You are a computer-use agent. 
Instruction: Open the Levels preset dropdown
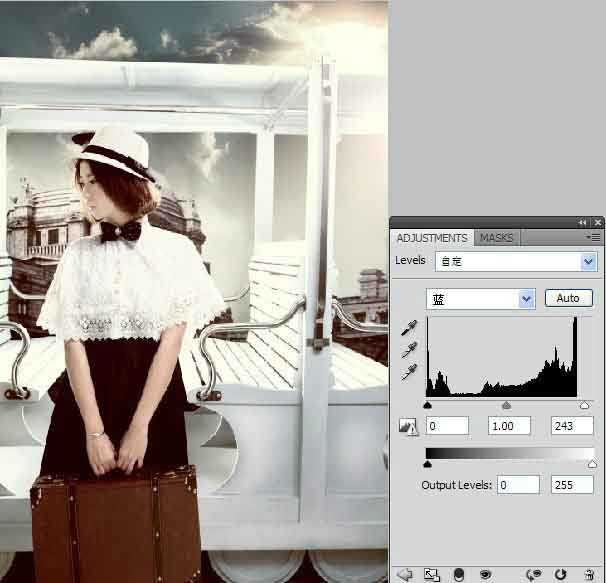[588, 261]
